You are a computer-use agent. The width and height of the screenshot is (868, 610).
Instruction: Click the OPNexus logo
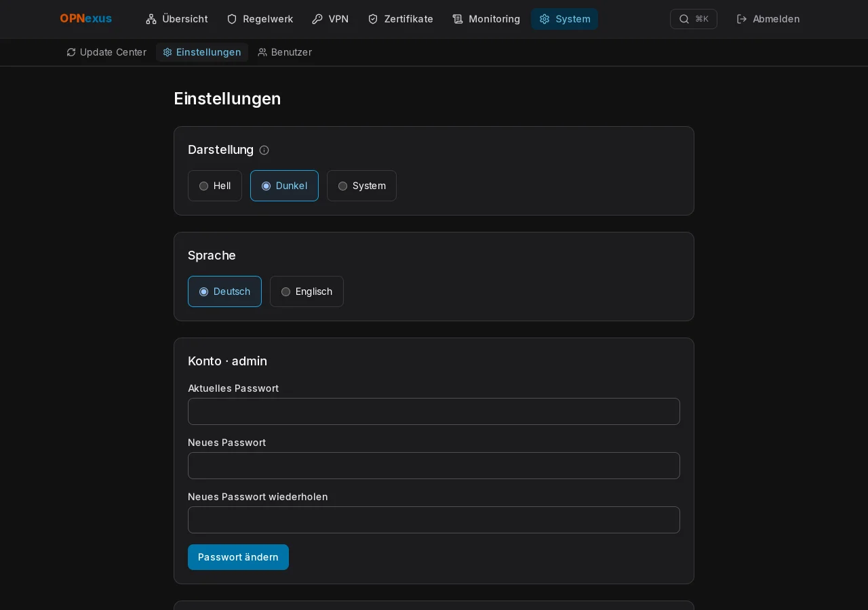[86, 19]
